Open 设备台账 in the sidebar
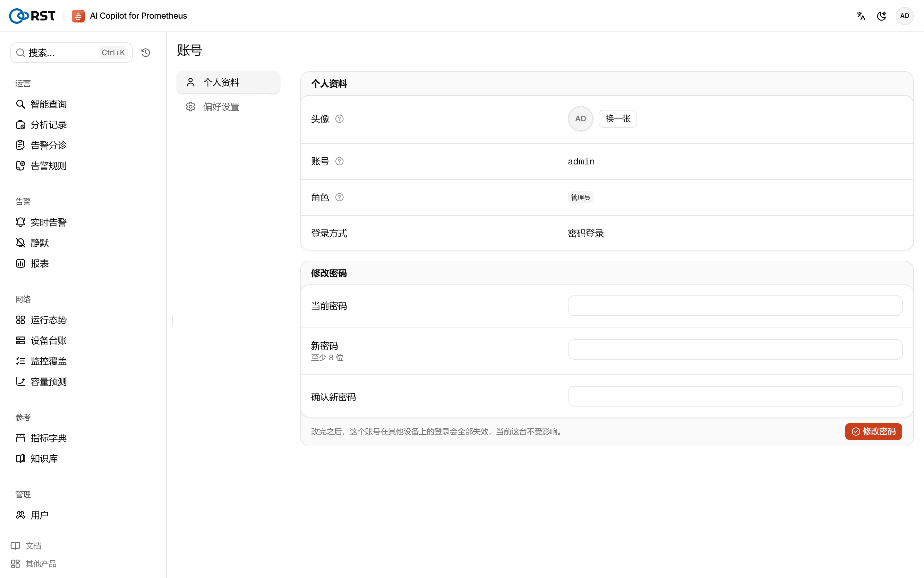The width and height of the screenshot is (924, 578). (41, 341)
